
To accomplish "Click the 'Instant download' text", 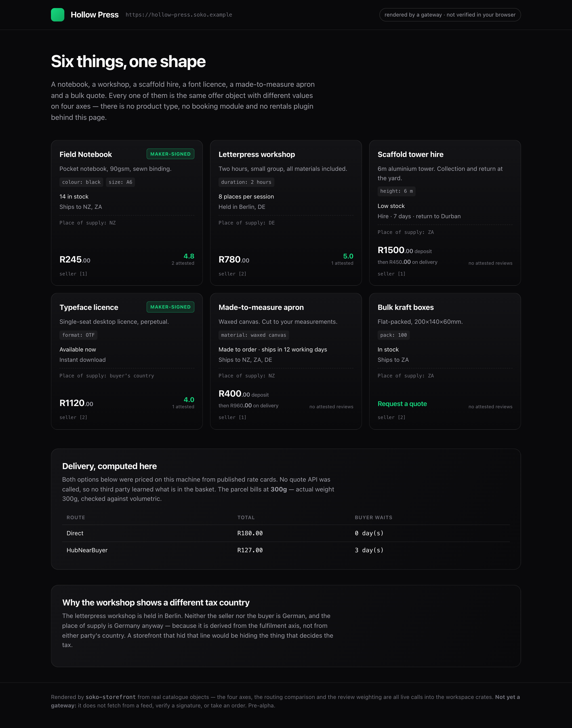I will 82,360.
